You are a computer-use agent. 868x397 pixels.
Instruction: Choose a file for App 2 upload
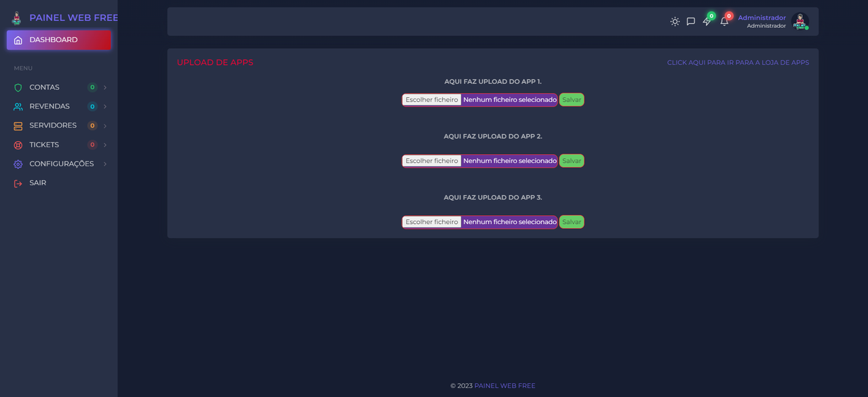coord(432,161)
